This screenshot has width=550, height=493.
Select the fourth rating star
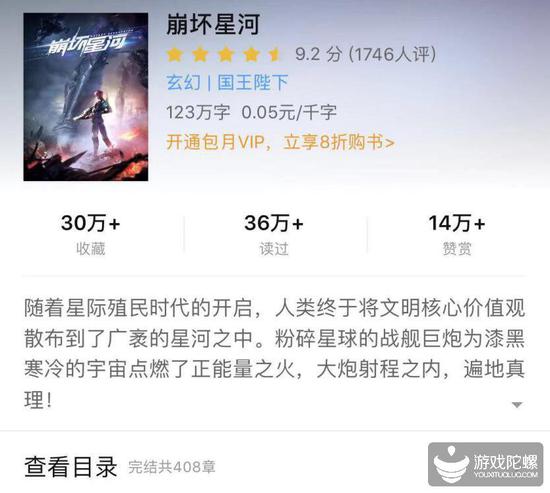click(x=251, y=55)
